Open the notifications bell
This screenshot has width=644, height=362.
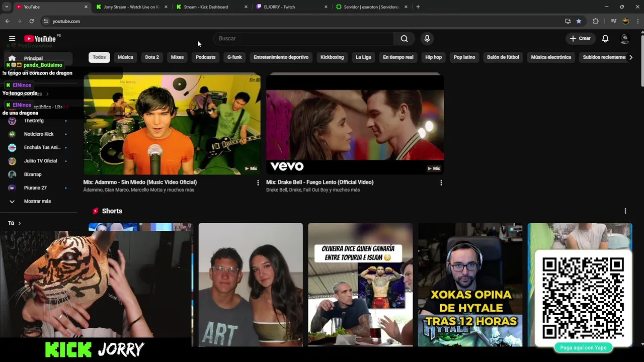pyautogui.click(x=605, y=39)
